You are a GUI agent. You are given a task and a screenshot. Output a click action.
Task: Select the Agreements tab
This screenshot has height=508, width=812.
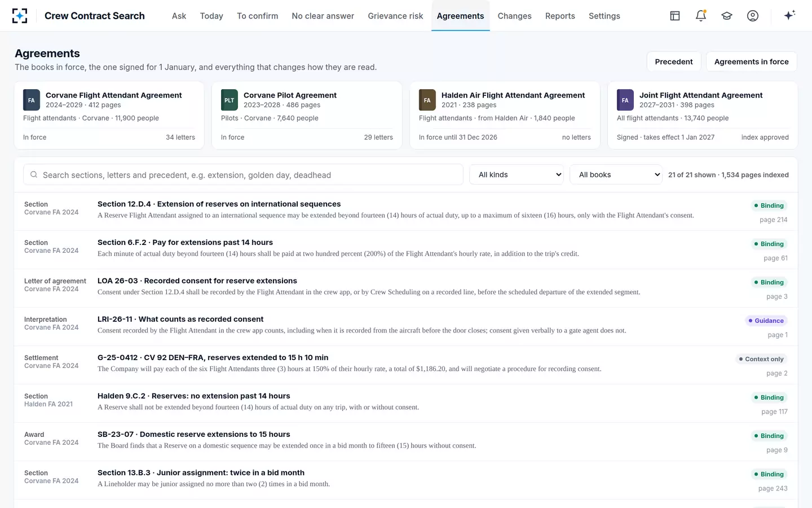460,16
